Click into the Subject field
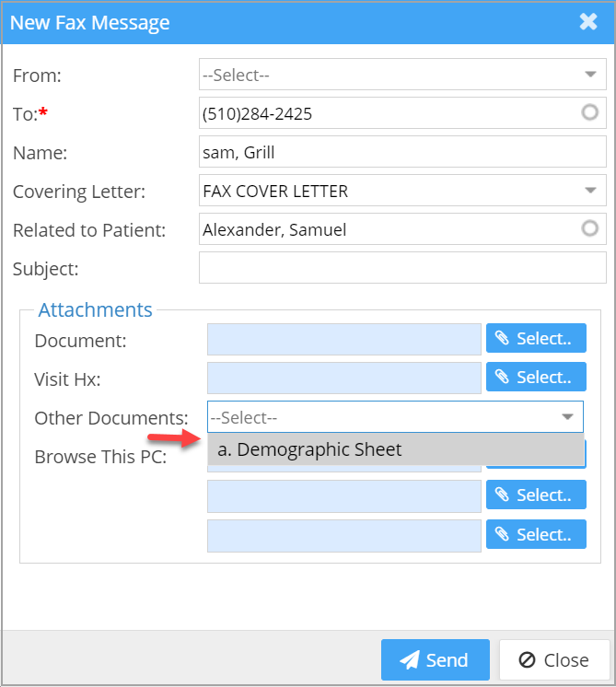This screenshot has width=616, height=687. click(402, 268)
